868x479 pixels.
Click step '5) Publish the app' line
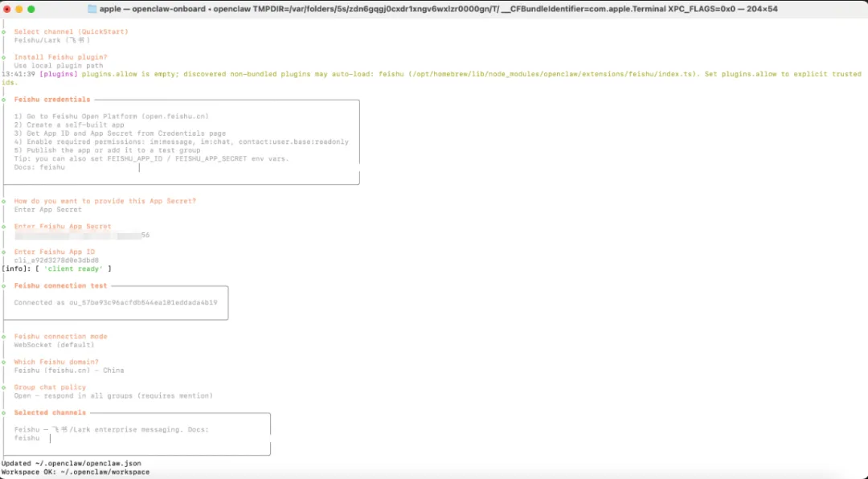107,150
